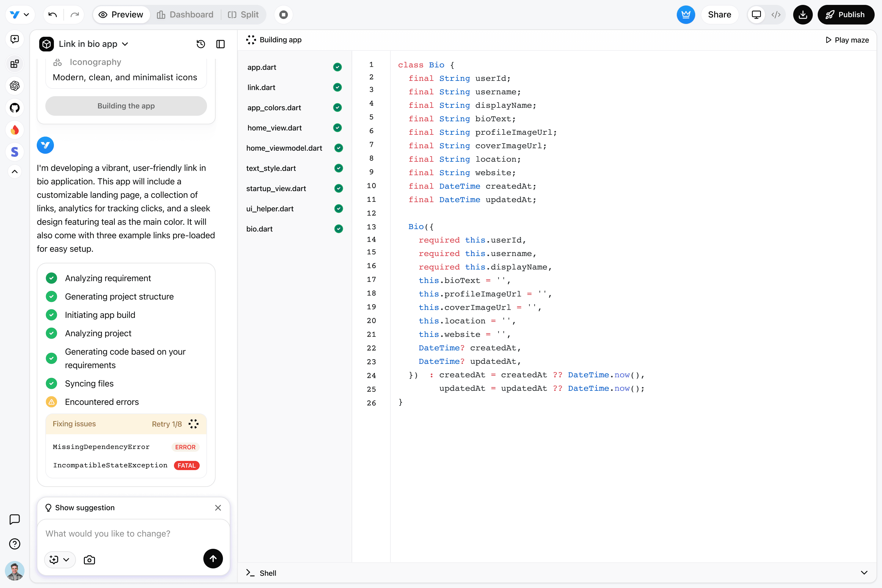Click the Play maze link
The width and height of the screenshot is (882, 588).
point(847,40)
